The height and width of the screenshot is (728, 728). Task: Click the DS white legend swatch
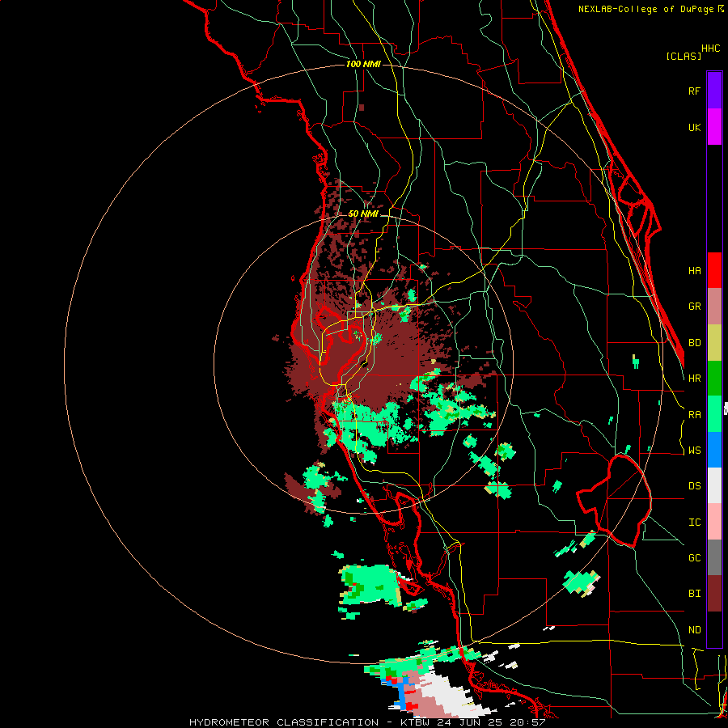point(714,485)
